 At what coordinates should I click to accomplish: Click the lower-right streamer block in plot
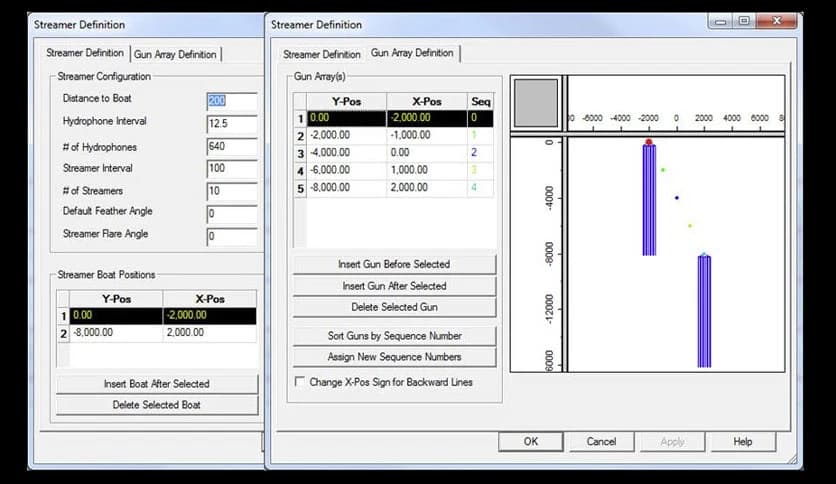[704, 312]
